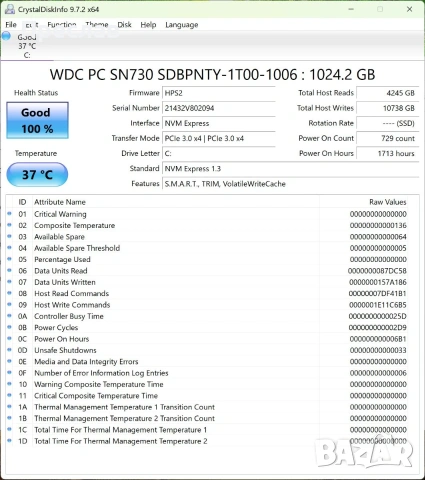Click status dot for Available Spare Threshold row
The image size is (425, 480).
tap(9, 248)
